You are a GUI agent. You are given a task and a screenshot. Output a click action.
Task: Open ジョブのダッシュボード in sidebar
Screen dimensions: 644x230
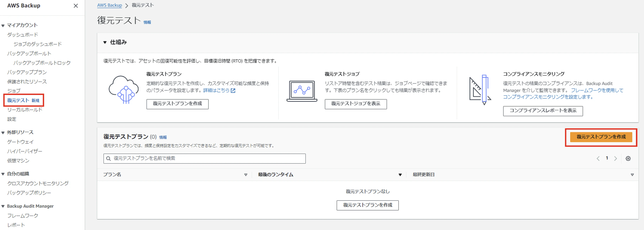click(x=38, y=44)
